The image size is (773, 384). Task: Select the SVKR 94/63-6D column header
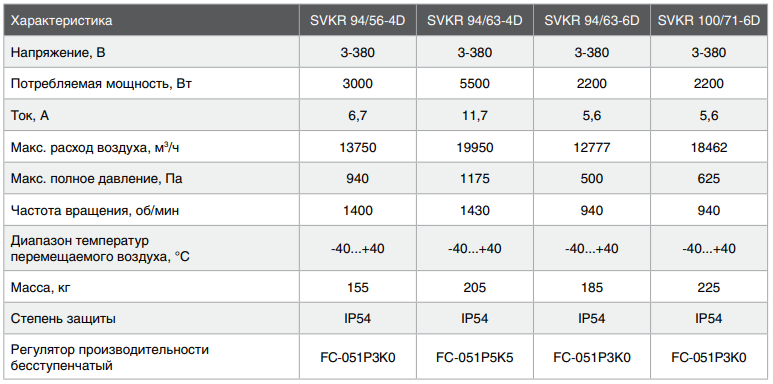592,21
